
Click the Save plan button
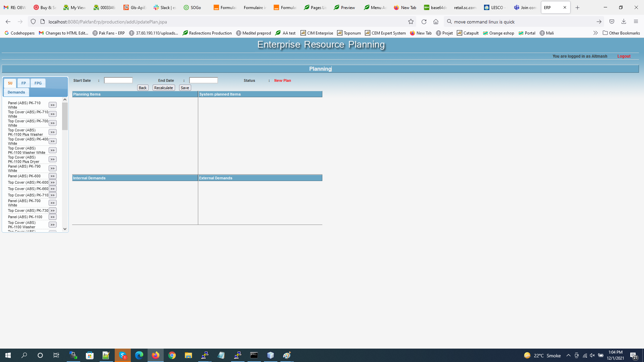[x=185, y=88]
